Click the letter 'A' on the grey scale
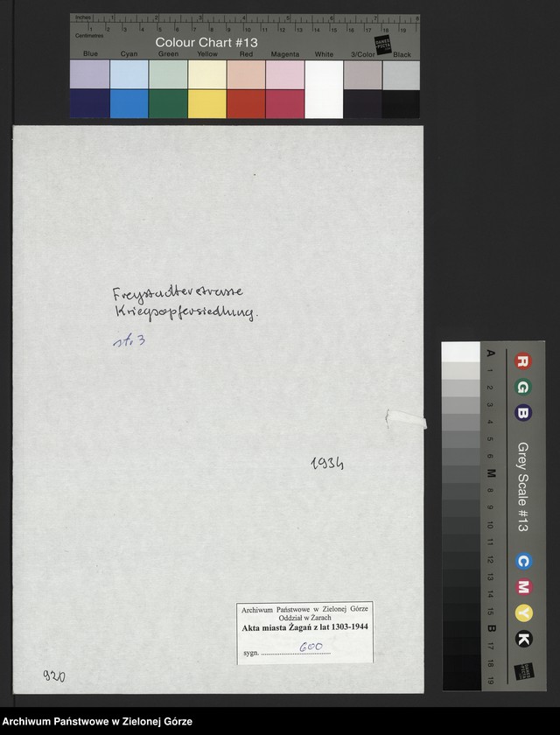Viewport: 560px width, 735px height. click(491, 353)
